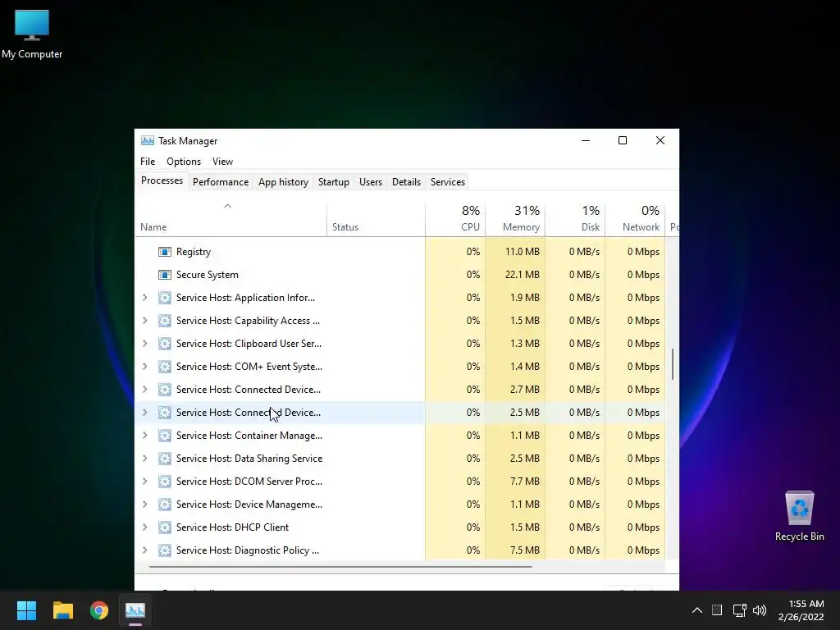This screenshot has width=840, height=630.
Task: Click the Capability Access service gear icon
Action: click(164, 321)
